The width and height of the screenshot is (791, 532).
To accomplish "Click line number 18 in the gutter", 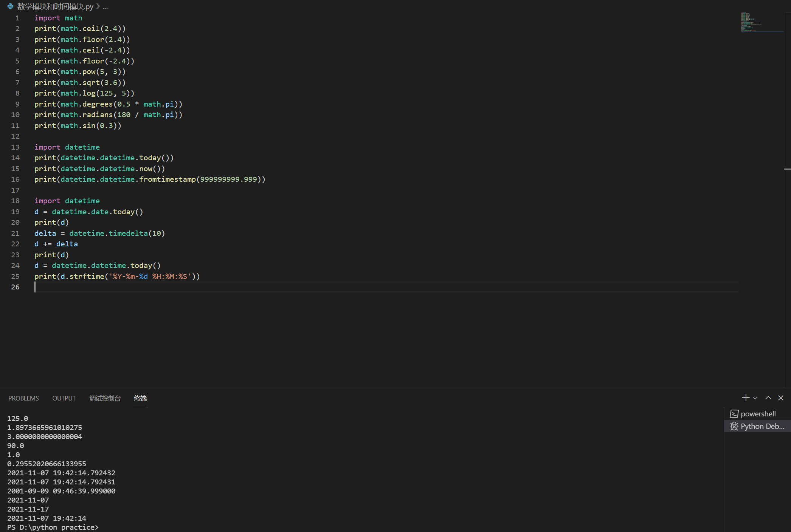I will 15,201.
